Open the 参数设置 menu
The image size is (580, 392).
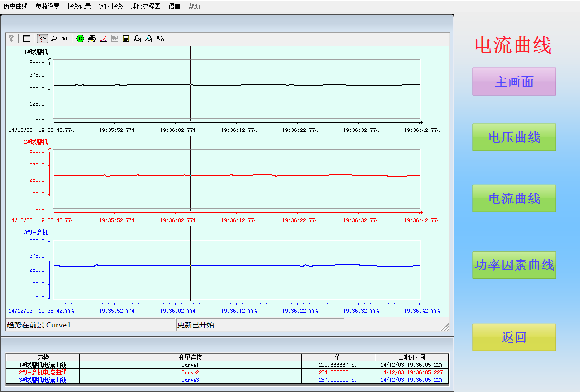point(47,6)
